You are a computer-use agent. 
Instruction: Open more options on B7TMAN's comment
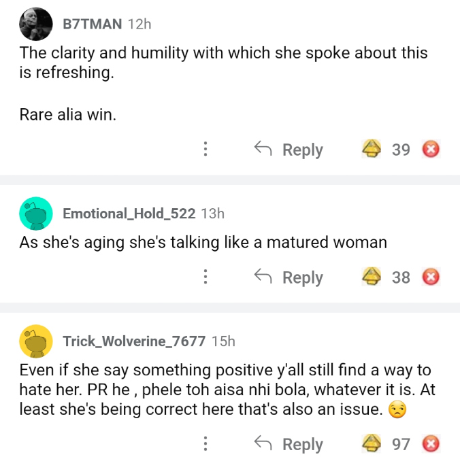click(206, 149)
